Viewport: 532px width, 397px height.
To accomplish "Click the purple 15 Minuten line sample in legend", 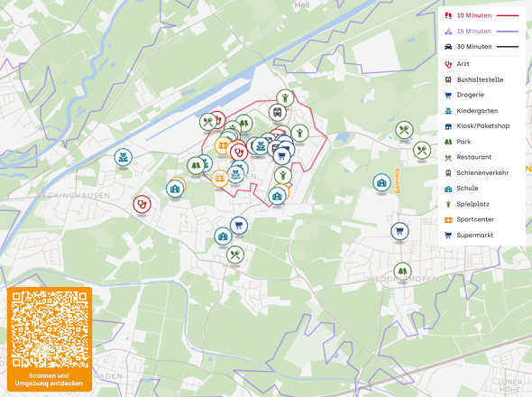I will pyautogui.click(x=508, y=32).
